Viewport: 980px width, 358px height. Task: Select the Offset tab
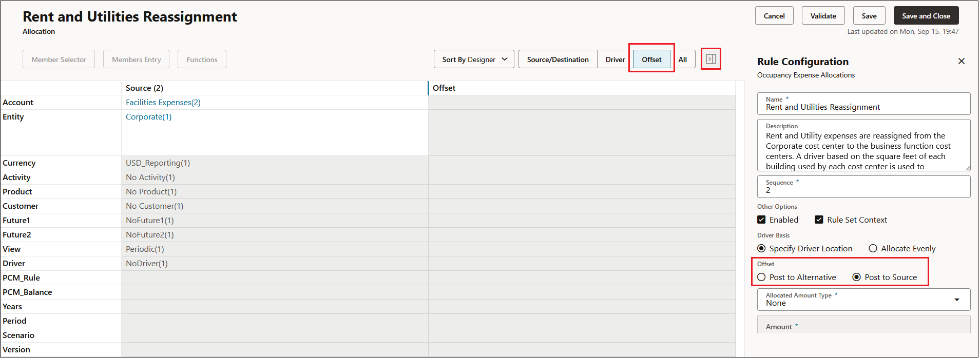pyautogui.click(x=652, y=59)
